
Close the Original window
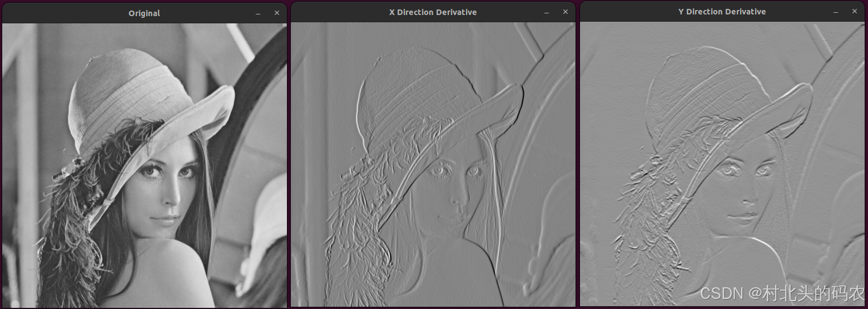[x=277, y=13]
